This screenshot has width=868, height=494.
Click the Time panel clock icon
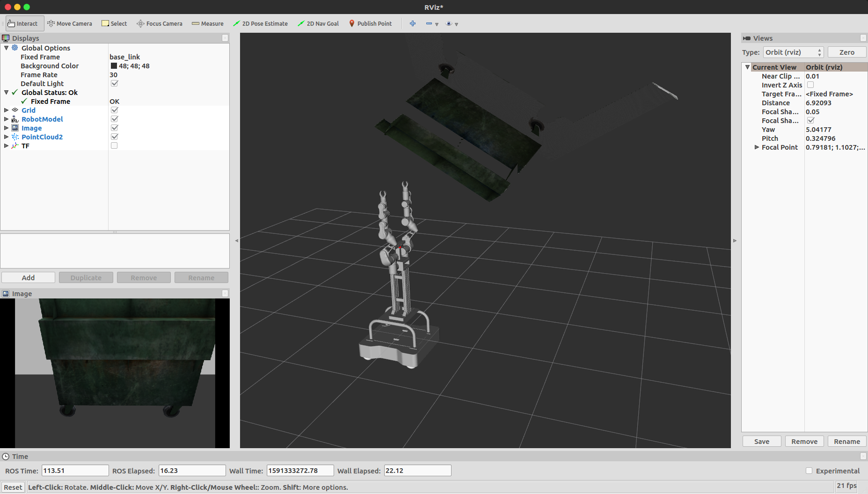(6, 456)
